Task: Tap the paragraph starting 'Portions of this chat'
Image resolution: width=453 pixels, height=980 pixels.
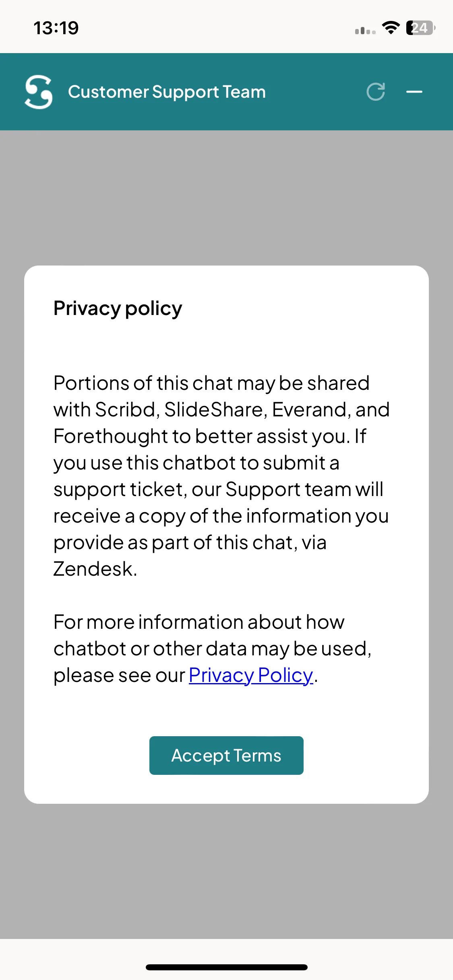Action: pos(221,476)
